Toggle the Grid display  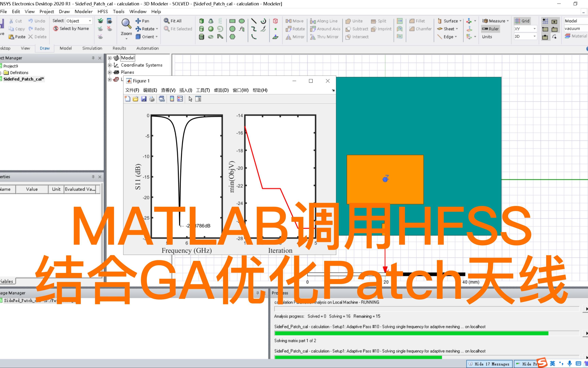pyautogui.click(x=522, y=21)
